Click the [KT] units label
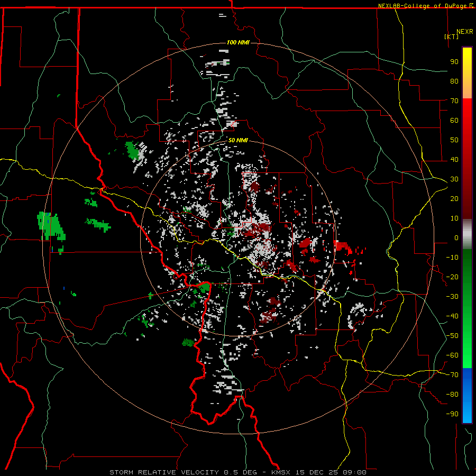The width and height of the screenshot is (476, 476). click(451, 36)
